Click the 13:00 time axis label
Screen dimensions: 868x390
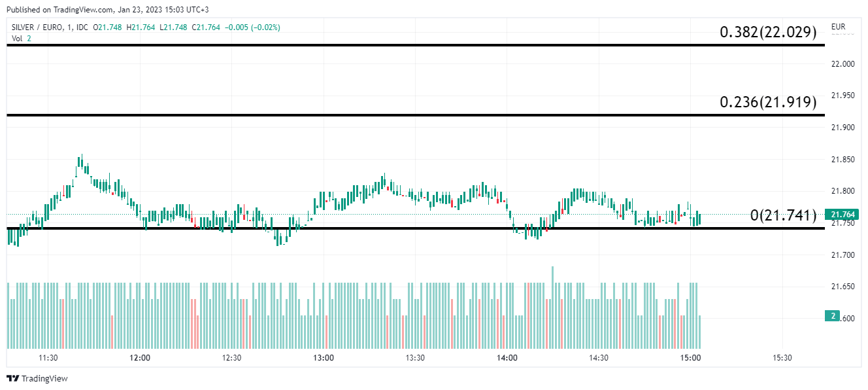[x=324, y=358]
